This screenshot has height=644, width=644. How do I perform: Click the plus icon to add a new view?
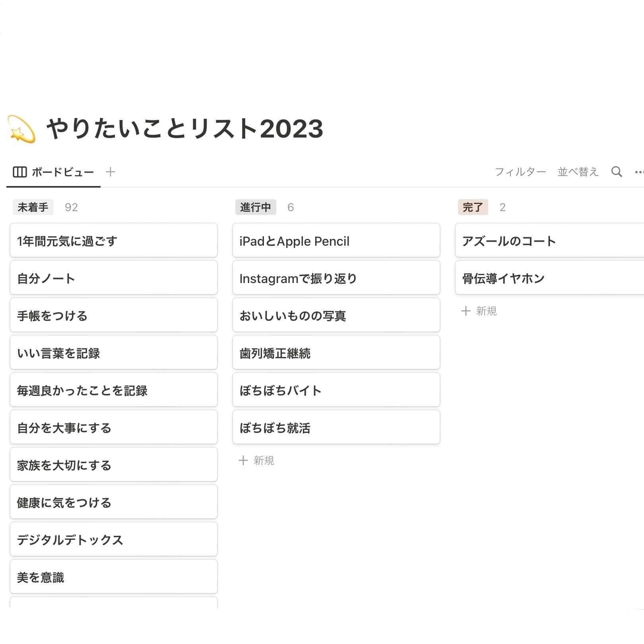coord(110,171)
